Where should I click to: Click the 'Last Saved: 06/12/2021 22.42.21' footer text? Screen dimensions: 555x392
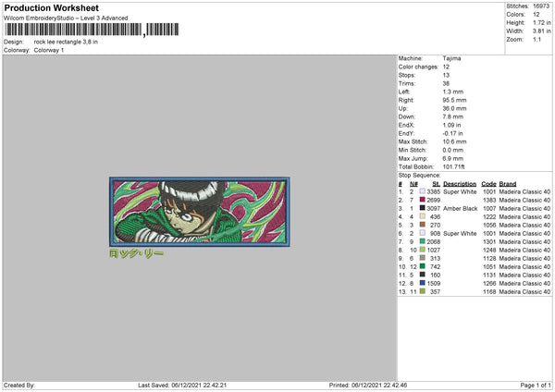pos(182,386)
